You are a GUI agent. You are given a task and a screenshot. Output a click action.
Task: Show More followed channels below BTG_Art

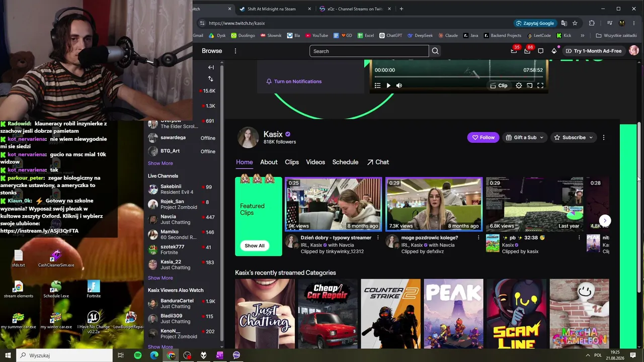pos(160,163)
